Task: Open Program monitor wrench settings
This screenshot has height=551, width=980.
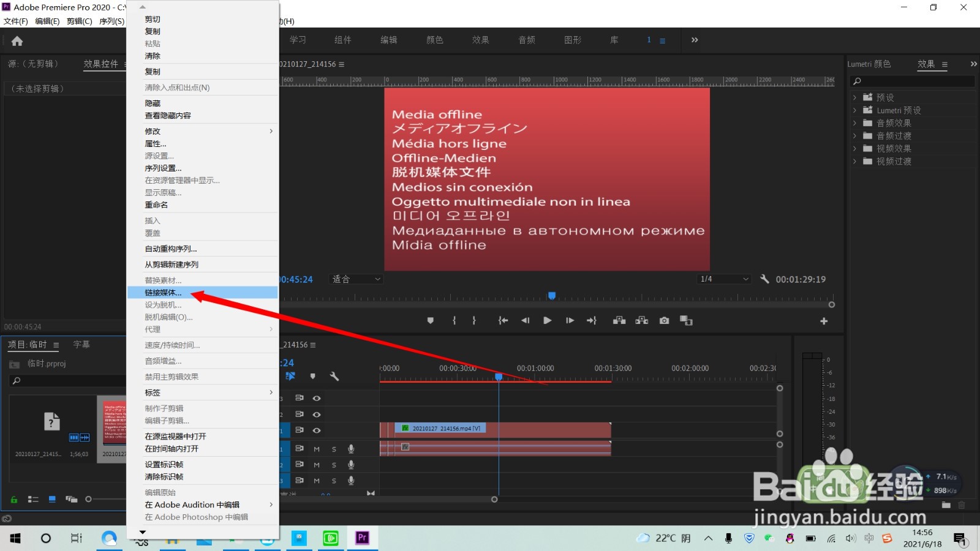Action: (x=764, y=279)
